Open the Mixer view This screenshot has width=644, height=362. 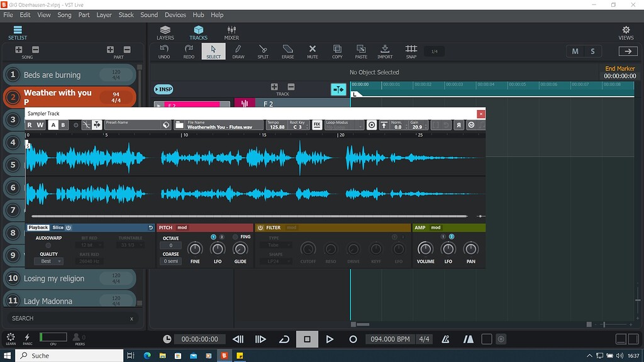(x=231, y=33)
